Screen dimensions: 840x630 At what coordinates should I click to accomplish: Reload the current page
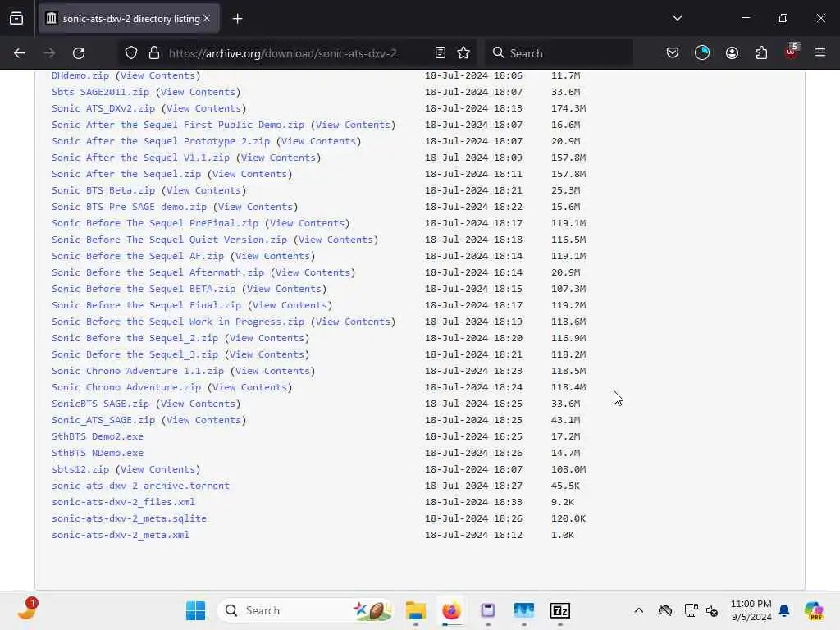pyautogui.click(x=79, y=53)
